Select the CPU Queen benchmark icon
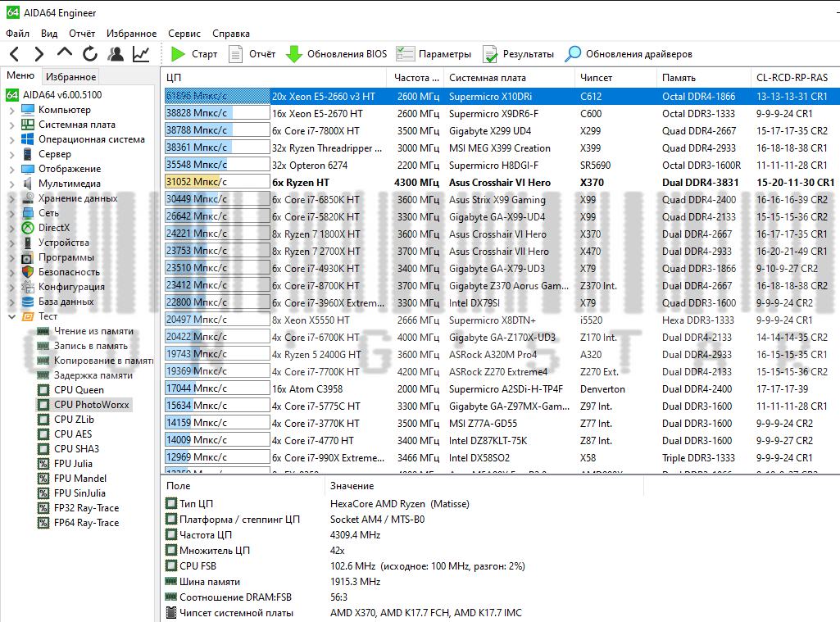840x622 pixels. (43, 390)
